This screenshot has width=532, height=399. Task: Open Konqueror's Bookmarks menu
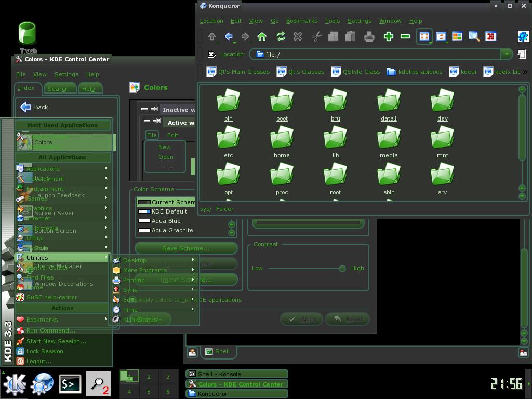pos(302,21)
